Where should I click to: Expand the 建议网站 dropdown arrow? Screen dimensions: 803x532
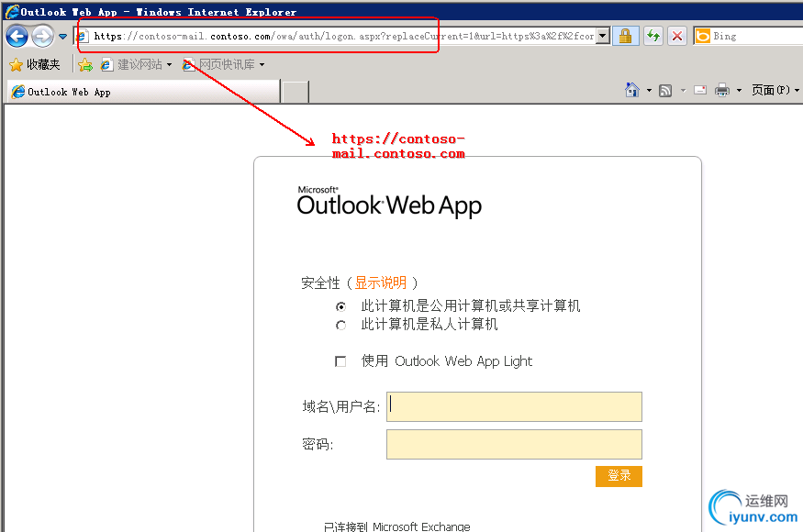169,65
